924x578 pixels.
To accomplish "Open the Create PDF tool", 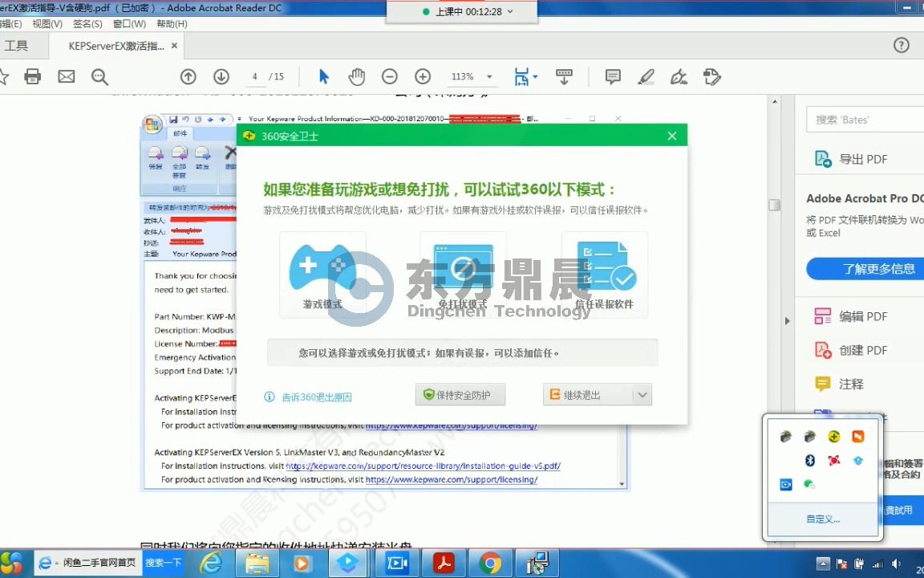I will coord(853,350).
